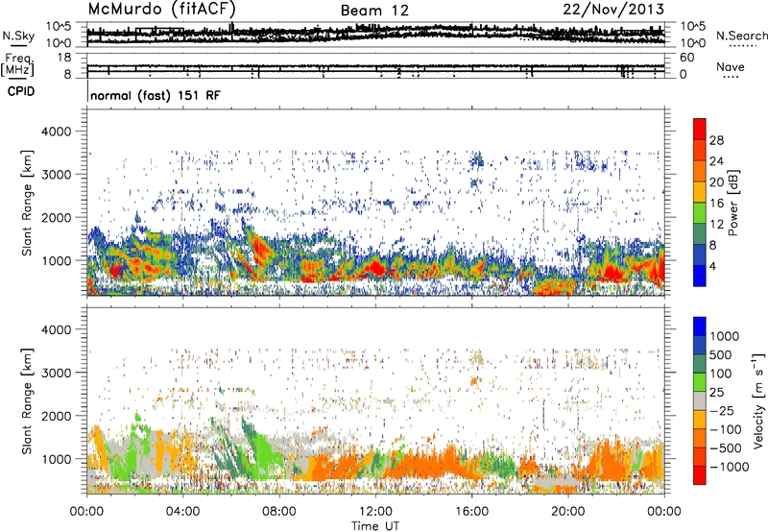The height and width of the screenshot is (532, 768).
Task: Click the '12' power colorbar label
Action: tap(716, 225)
